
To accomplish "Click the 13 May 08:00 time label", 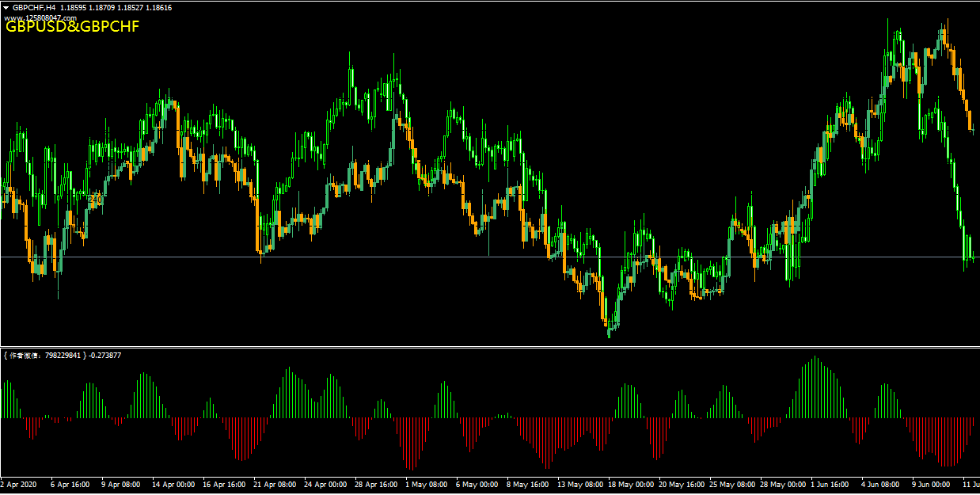I will pos(579,484).
